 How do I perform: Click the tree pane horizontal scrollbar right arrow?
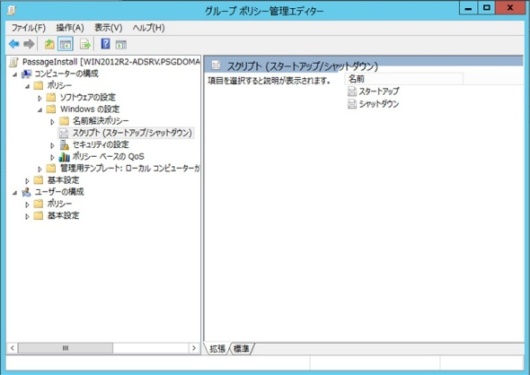tap(194, 348)
